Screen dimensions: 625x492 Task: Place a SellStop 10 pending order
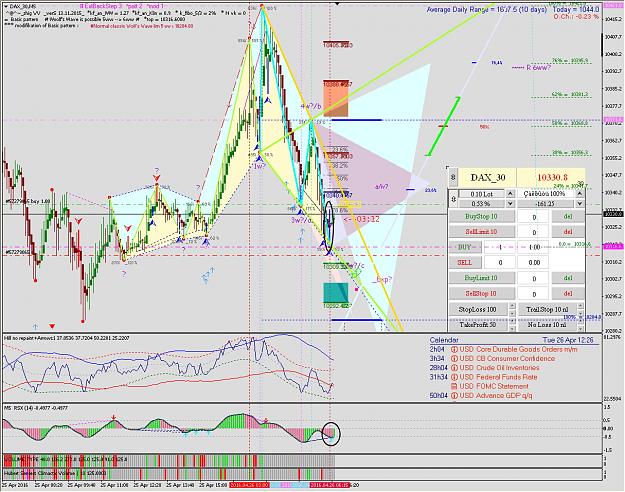pos(482,293)
